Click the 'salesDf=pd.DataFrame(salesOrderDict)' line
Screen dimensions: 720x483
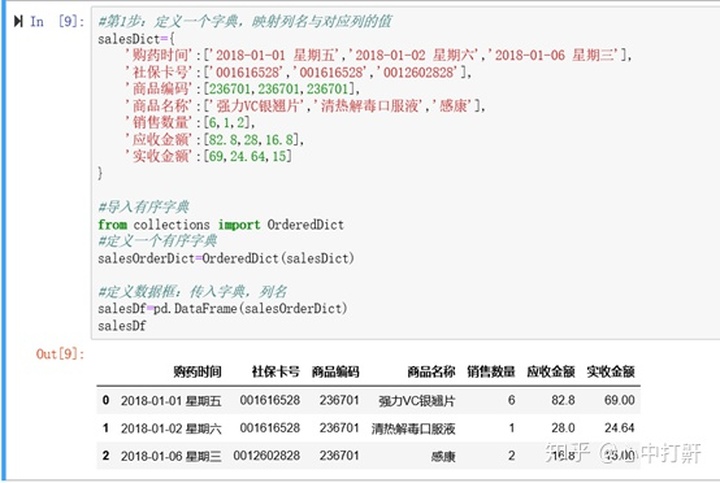(x=222, y=308)
